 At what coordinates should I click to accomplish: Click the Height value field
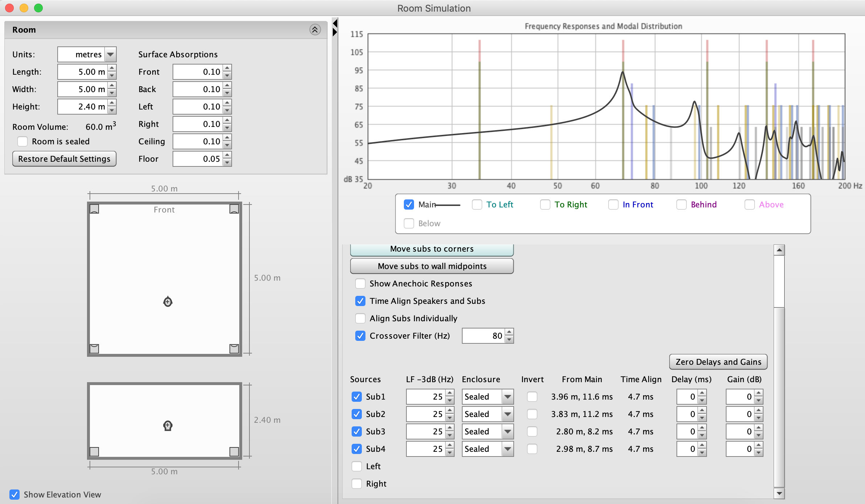(83, 107)
